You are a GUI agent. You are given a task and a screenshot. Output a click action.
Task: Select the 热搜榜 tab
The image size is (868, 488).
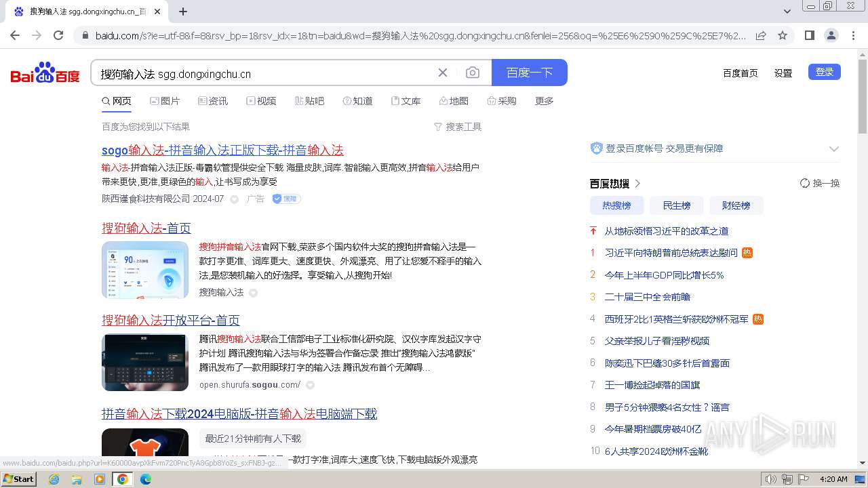616,205
